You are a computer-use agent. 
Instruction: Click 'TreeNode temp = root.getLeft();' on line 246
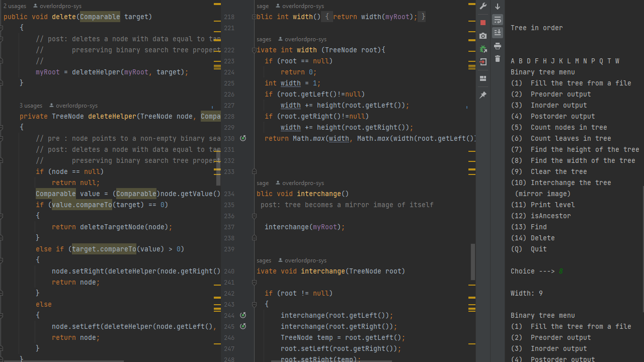tap(343, 337)
